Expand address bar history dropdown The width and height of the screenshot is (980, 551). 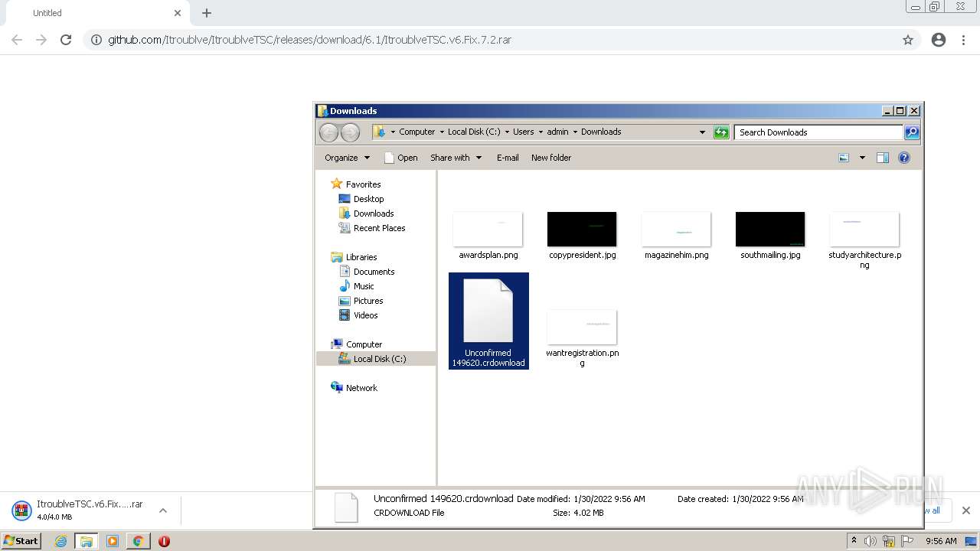coord(702,132)
